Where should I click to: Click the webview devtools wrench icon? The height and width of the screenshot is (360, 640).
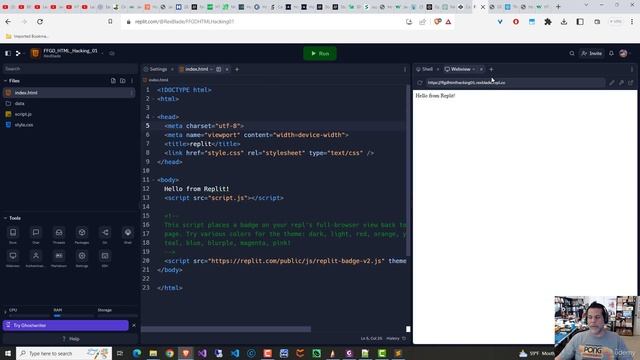pos(621,83)
